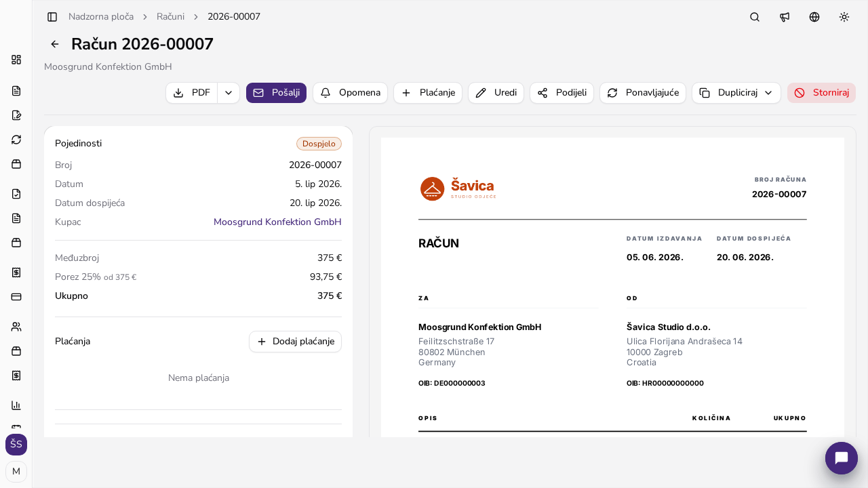
Task: Click OIB: DE000000003 in invoice preview
Action: pos(452,384)
